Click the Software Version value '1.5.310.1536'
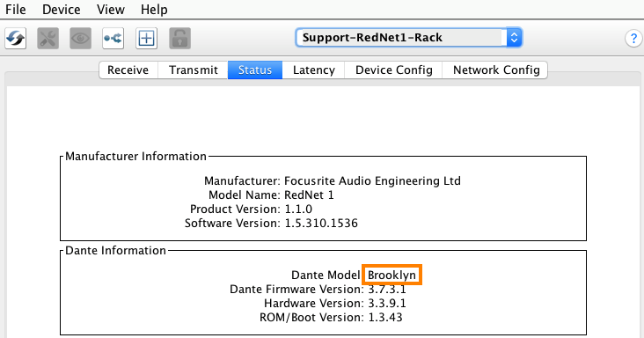The height and width of the screenshot is (338, 644). [x=321, y=223]
